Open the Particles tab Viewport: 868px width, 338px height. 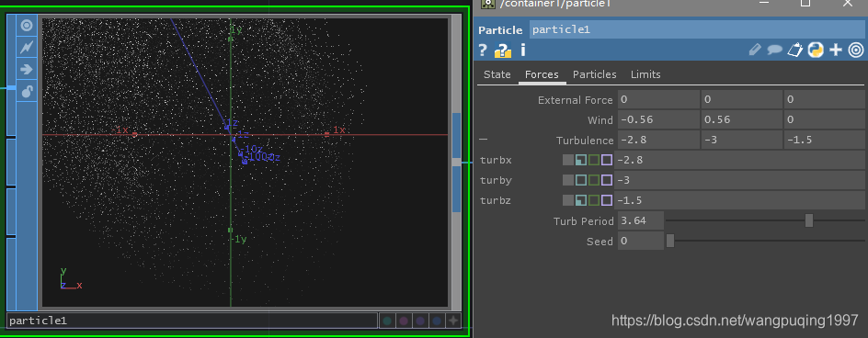pos(595,74)
